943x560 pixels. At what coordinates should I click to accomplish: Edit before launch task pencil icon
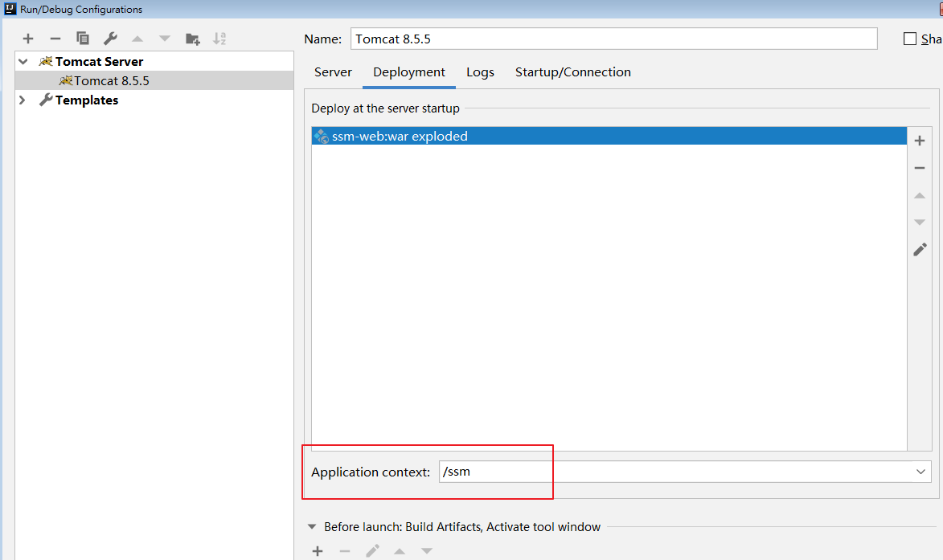pos(372,550)
